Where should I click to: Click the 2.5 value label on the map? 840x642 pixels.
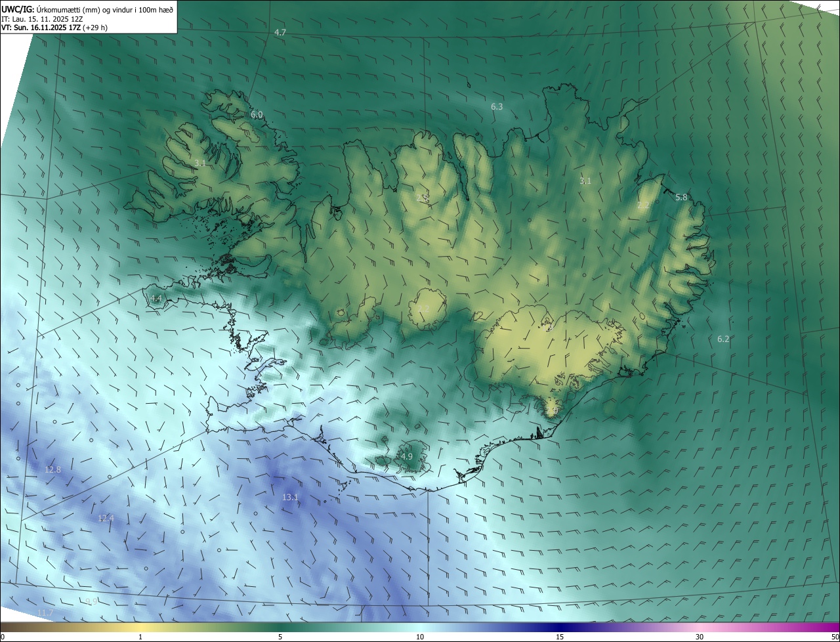pos(423,198)
